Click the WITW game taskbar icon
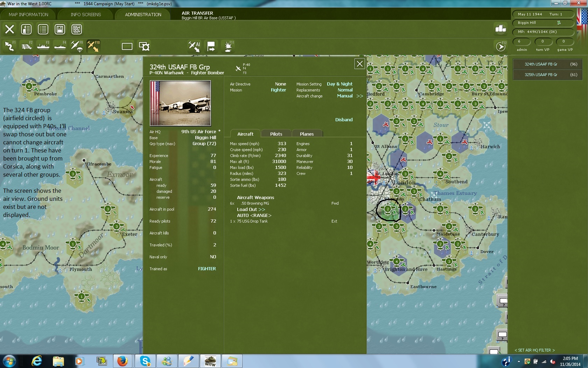Viewport: 588px width, 368px height. [x=210, y=361]
